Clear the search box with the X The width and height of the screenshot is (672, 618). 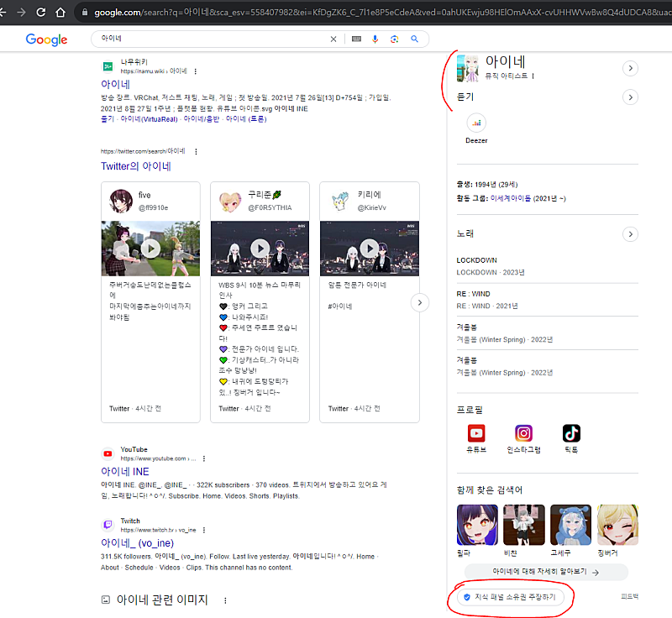(333, 39)
